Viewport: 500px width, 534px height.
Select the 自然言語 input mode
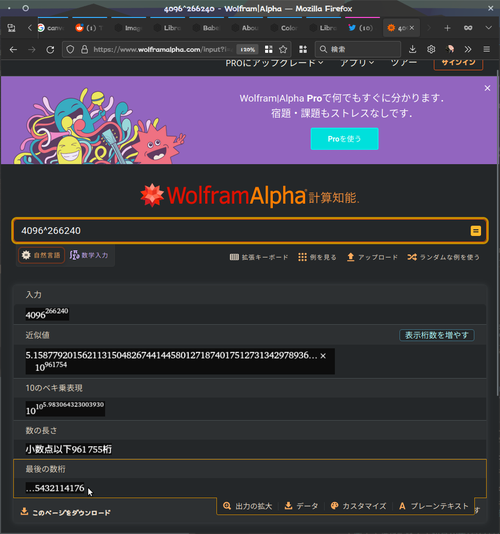[41, 255]
